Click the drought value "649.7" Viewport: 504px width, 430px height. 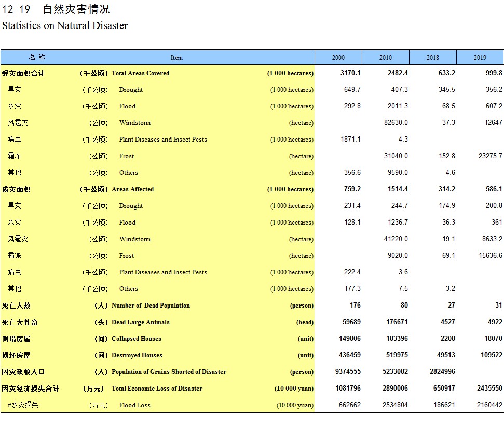tap(352, 90)
